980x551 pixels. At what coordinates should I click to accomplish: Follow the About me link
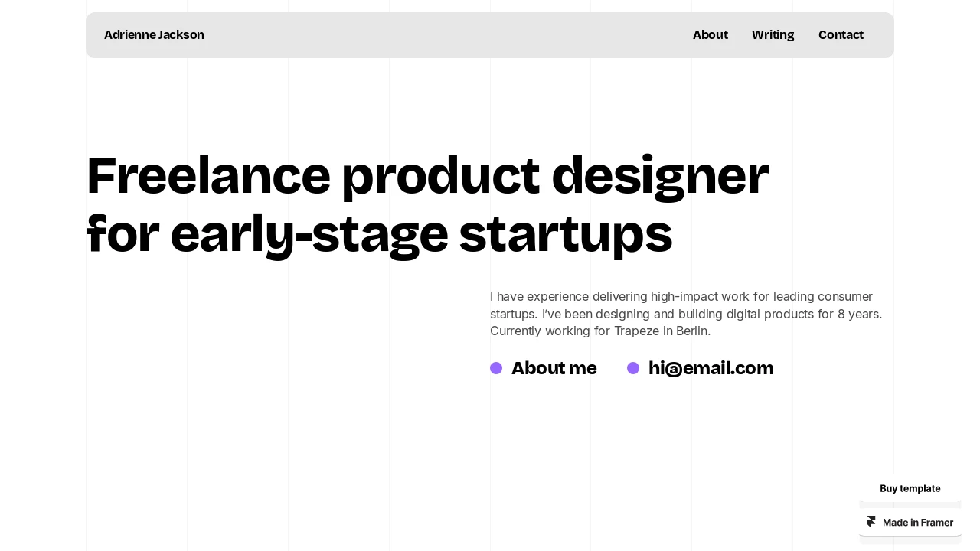point(554,368)
